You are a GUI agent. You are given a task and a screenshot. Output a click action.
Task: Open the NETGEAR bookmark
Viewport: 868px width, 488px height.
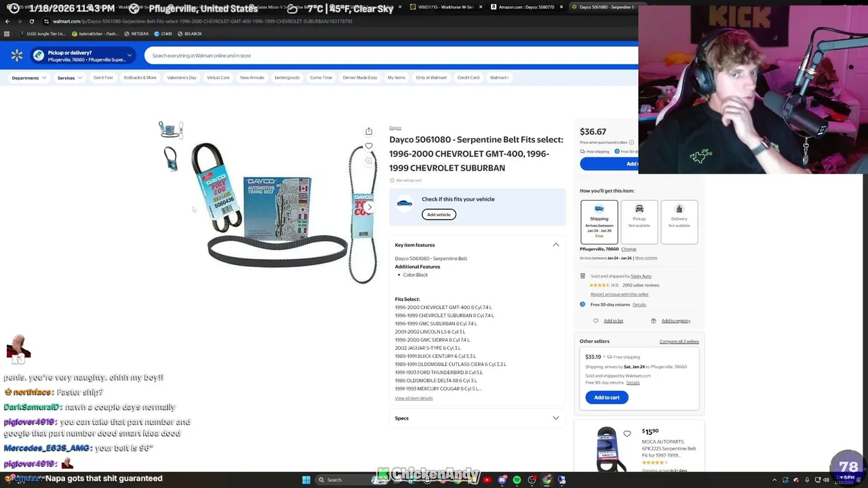[x=136, y=33]
